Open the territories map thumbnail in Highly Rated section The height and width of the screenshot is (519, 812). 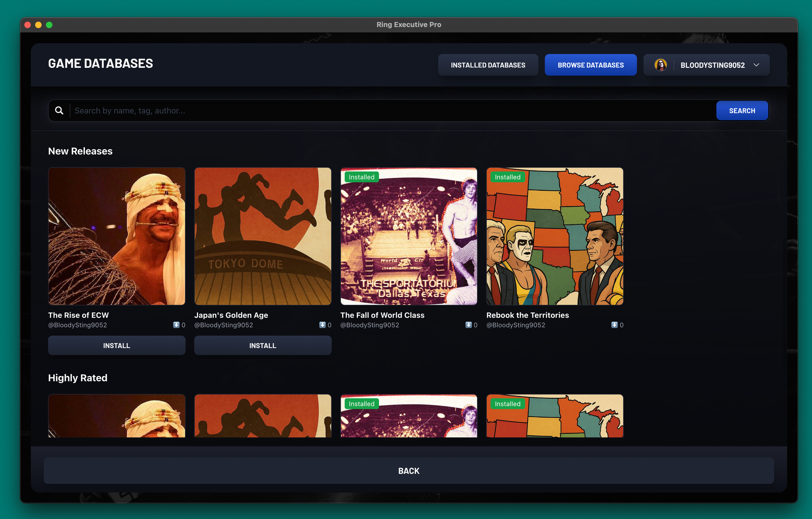tap(555, 416)
